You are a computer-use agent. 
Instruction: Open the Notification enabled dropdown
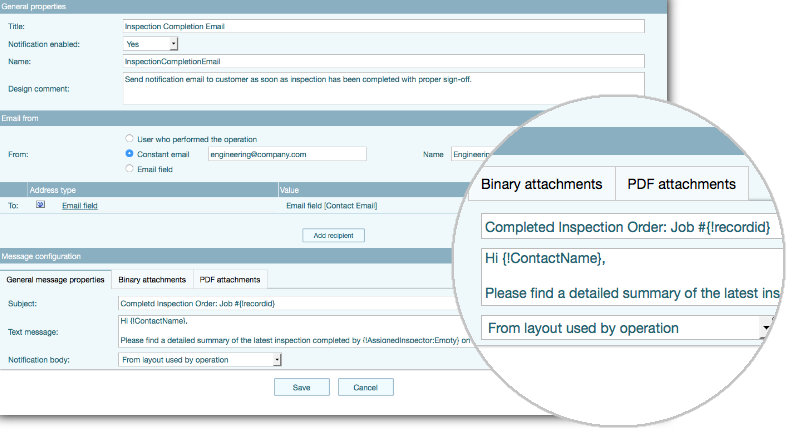coord(150,44)
